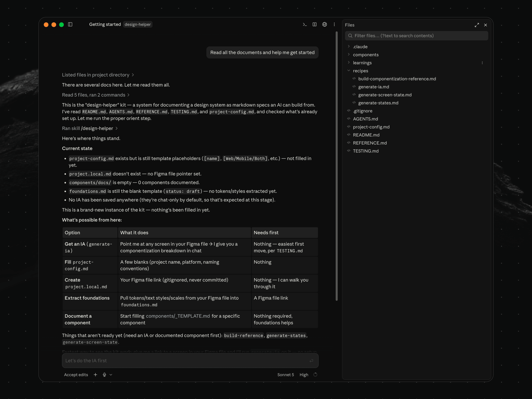Viewport: 532px width, 399px height.
Task: Open generate-states.md file
Action: (378, 103)
